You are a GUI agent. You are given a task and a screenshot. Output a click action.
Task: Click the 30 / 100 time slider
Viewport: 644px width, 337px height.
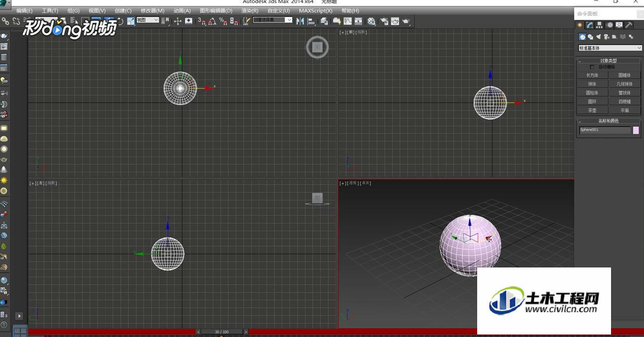point(222,332)
